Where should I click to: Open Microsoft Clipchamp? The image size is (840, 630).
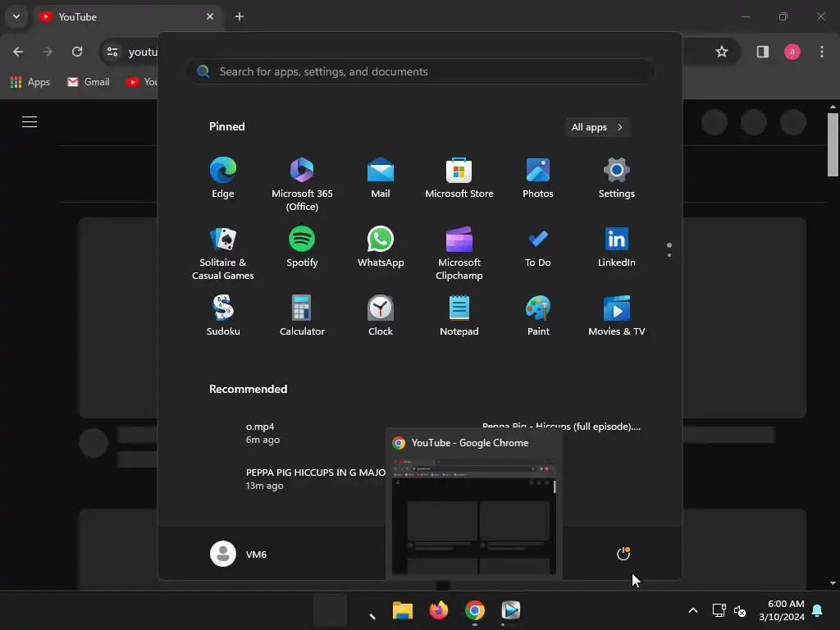pyautogui.click(x=459, y=254)
